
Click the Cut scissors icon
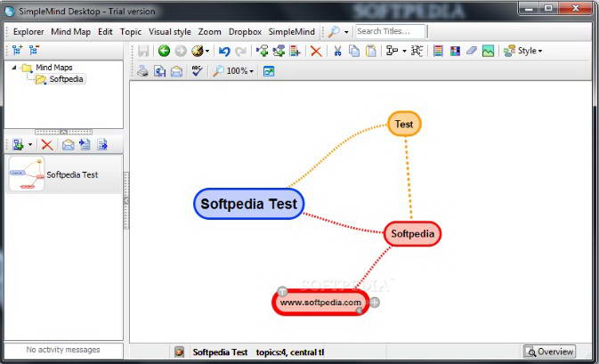(337, 51)
